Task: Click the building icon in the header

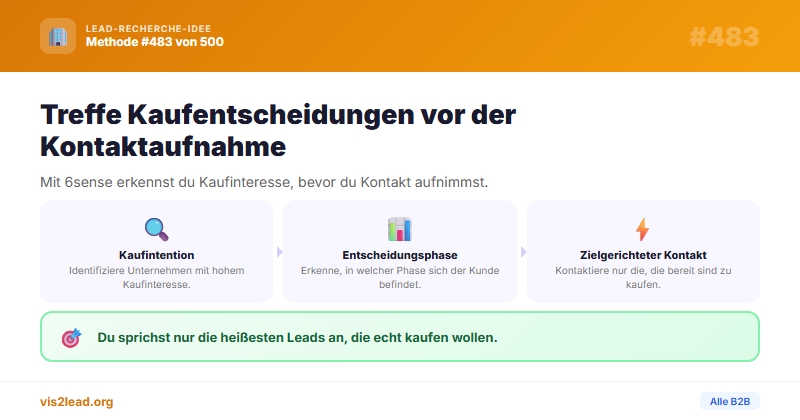Action: click(x=58, y=36)
